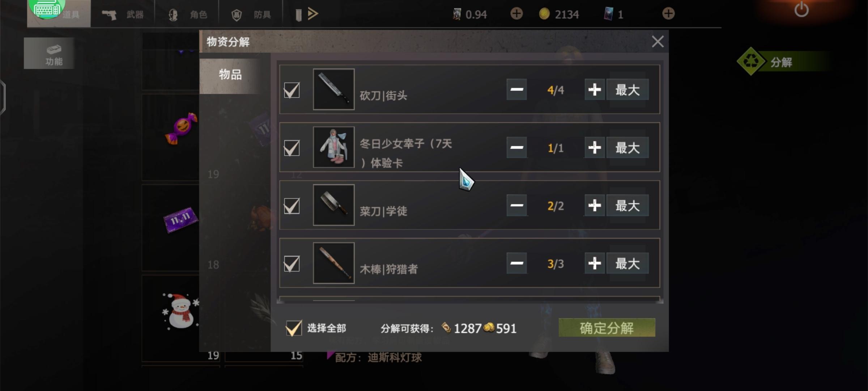868x391 pixels.
Task: Uncheck the 菜刀|学徒 checkbox
Action: [292, 206]
